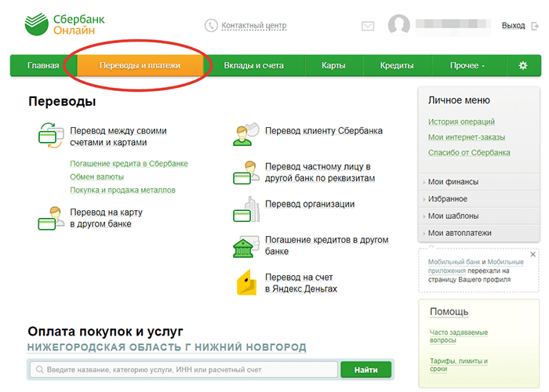Expand Избранное section
The height and width of the screenshot is (392, 549).
click(478, 199)
